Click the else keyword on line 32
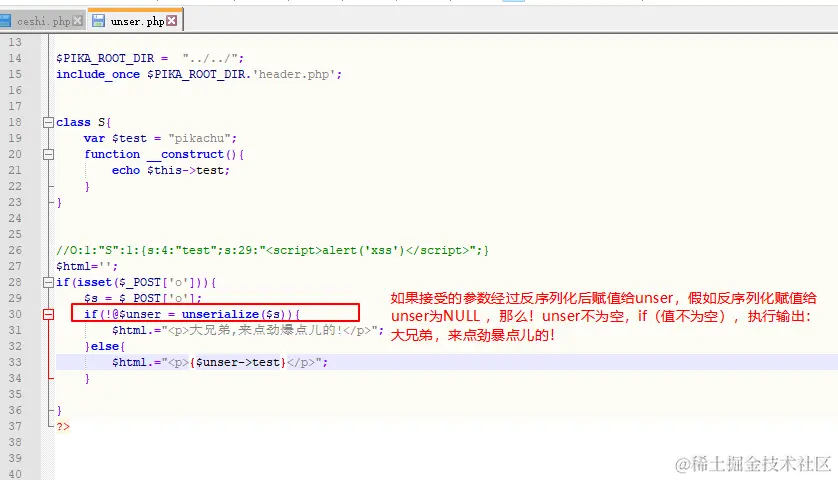838x480 pixels. coord(105,346)
